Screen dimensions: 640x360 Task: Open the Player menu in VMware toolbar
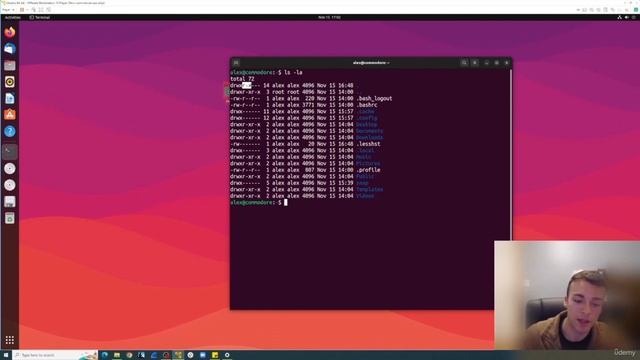click(x=8, y=10)
